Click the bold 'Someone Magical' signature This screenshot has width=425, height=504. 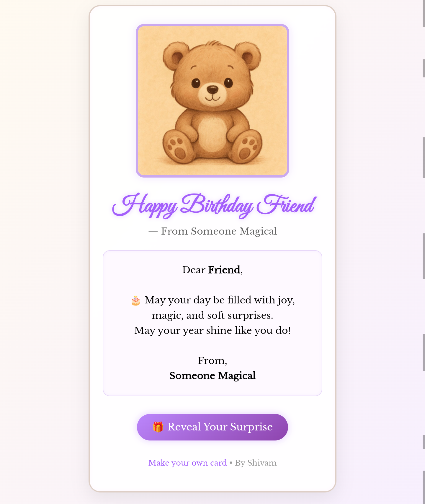point(212,375)
